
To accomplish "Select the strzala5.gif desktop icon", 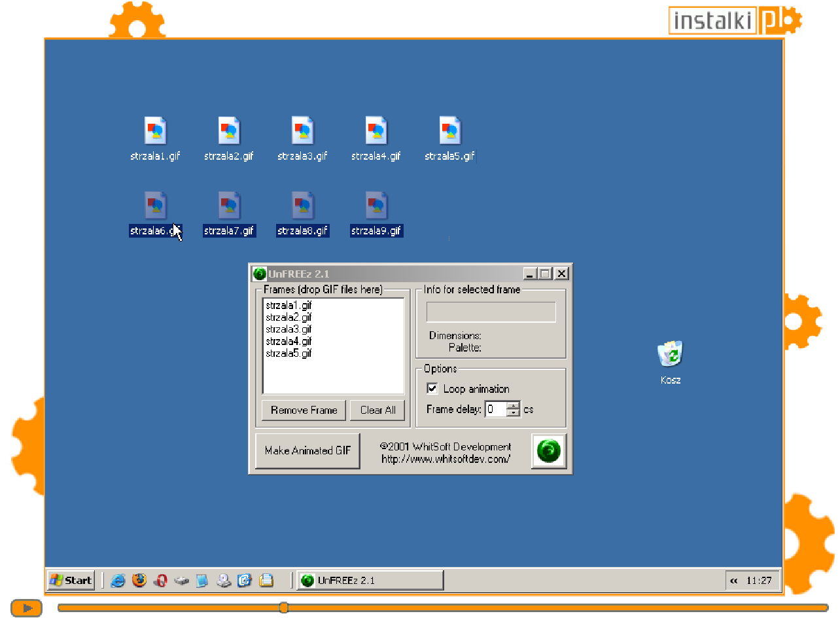I will pyautogui.click(x=449, y=132).
